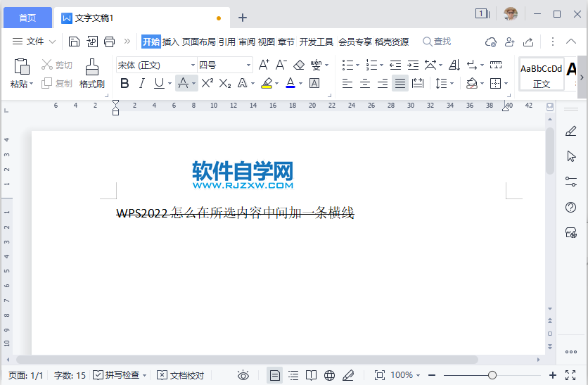Expand the 文件 menu arrow
Viewport: 588px width, 385px height.
click(53, 42)
